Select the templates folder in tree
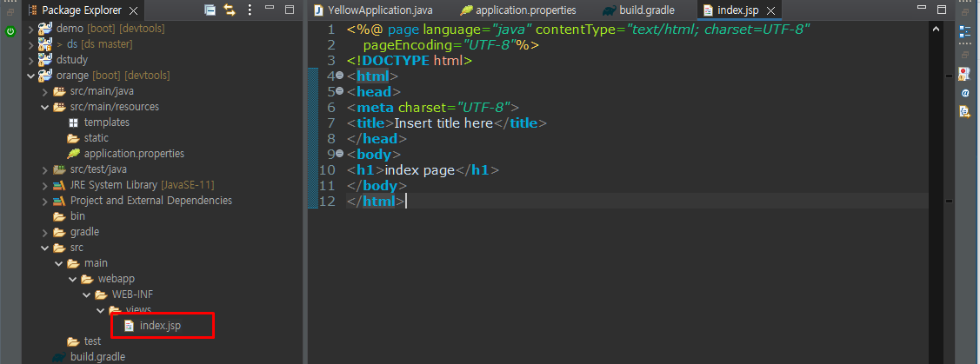The width and height of the screenshot is (980, 364). pyautogui.click(x=99, y=122)
